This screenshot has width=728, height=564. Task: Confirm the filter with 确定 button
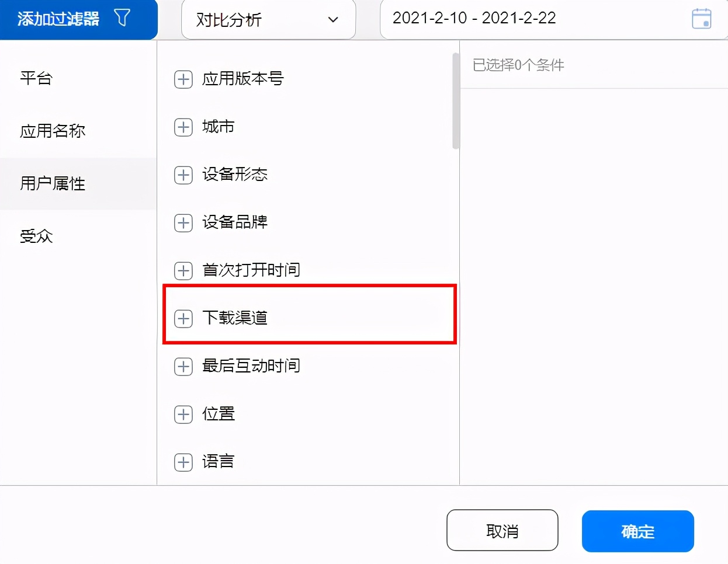coord(638,531)
